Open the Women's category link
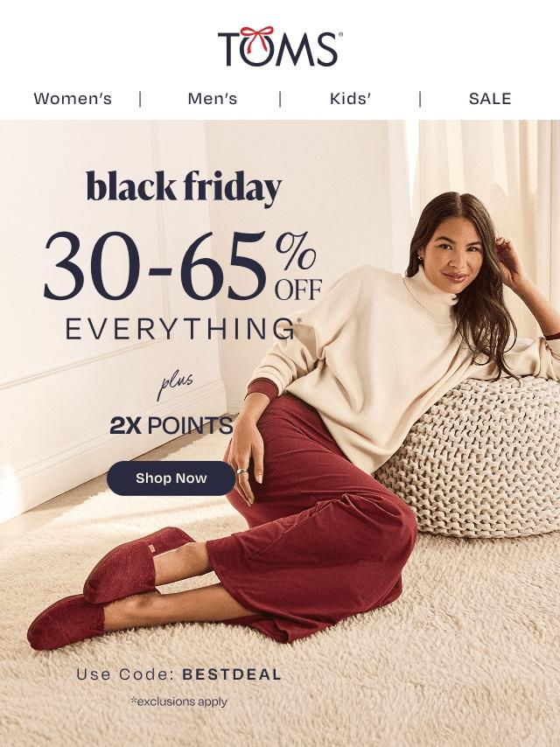This screenshot has width=560, height=747. coord(73,99)
